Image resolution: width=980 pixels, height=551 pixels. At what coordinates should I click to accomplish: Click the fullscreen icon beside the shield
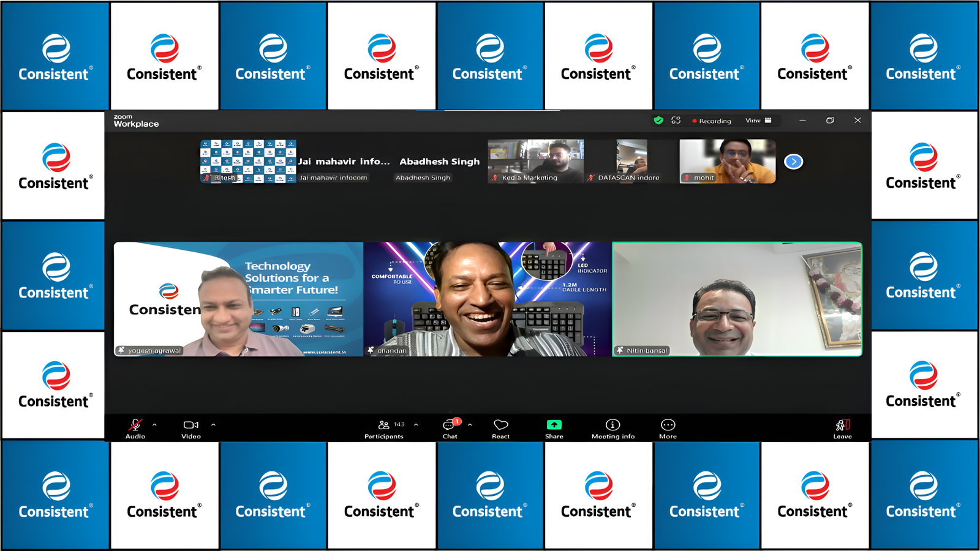pos(676,121)
